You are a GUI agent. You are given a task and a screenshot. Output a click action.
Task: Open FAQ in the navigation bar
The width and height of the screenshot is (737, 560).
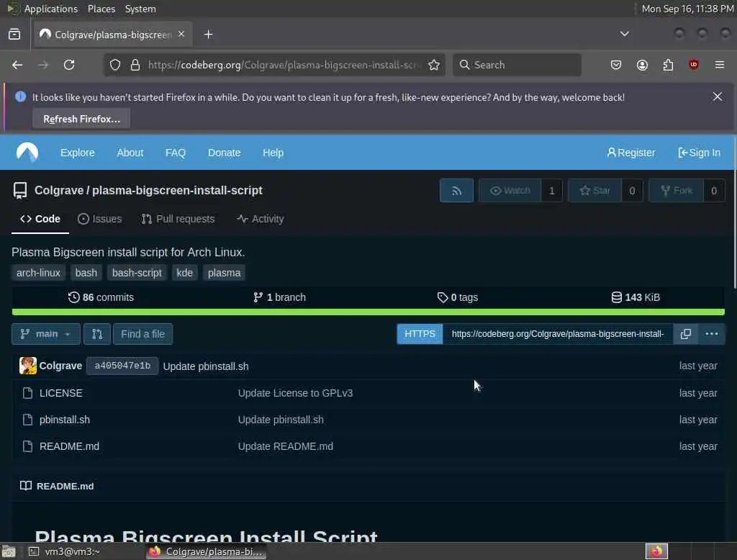(x=176, y=153)
